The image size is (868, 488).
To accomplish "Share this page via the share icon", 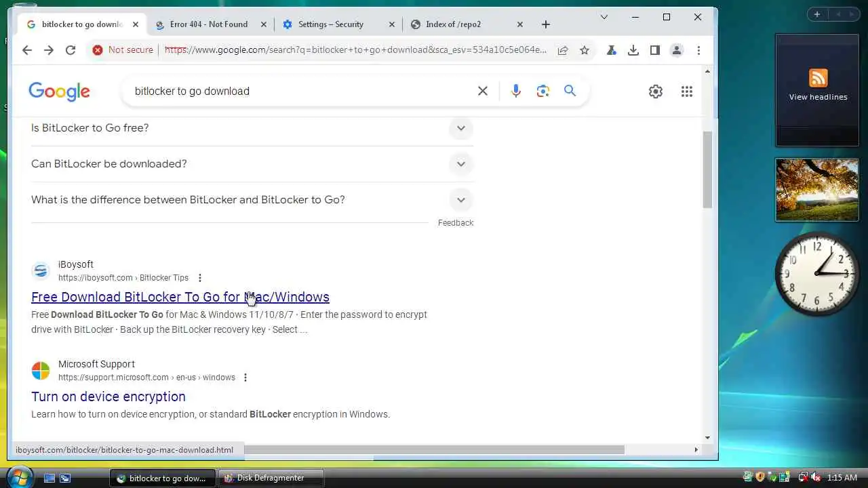I will [563, 50].
